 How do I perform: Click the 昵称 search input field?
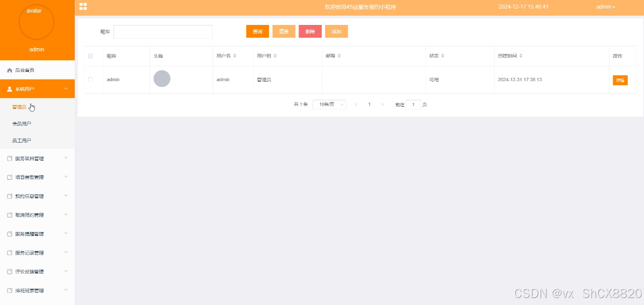[163, 32]
